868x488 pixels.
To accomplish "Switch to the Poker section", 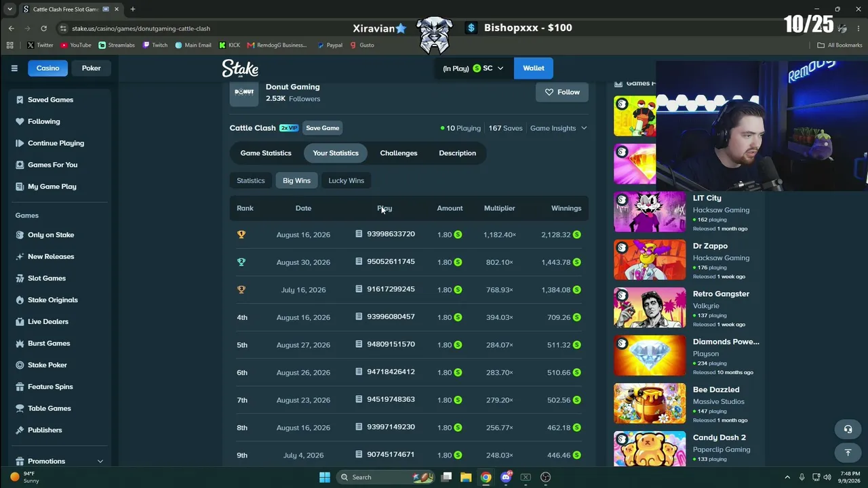I will [x=92, y=68].
